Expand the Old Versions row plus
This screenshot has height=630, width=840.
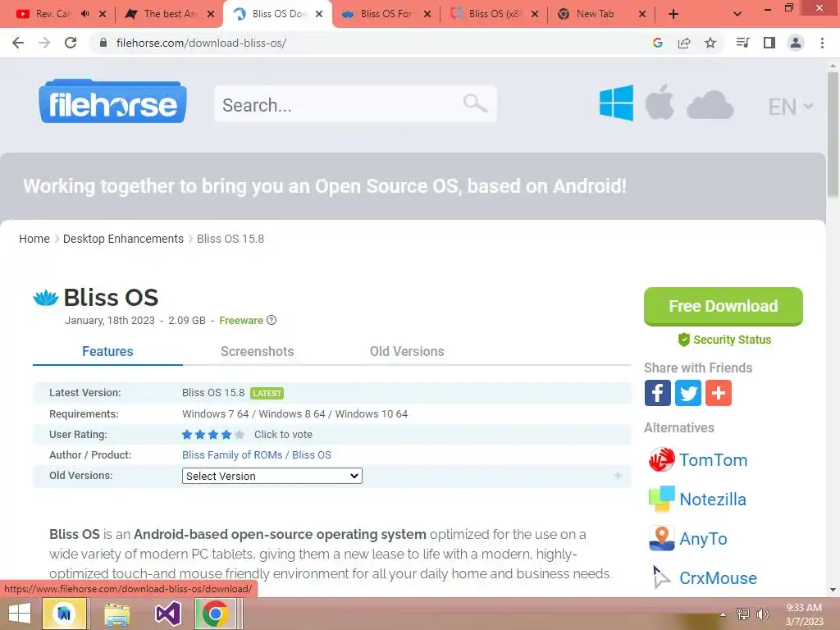coord(618,475)
